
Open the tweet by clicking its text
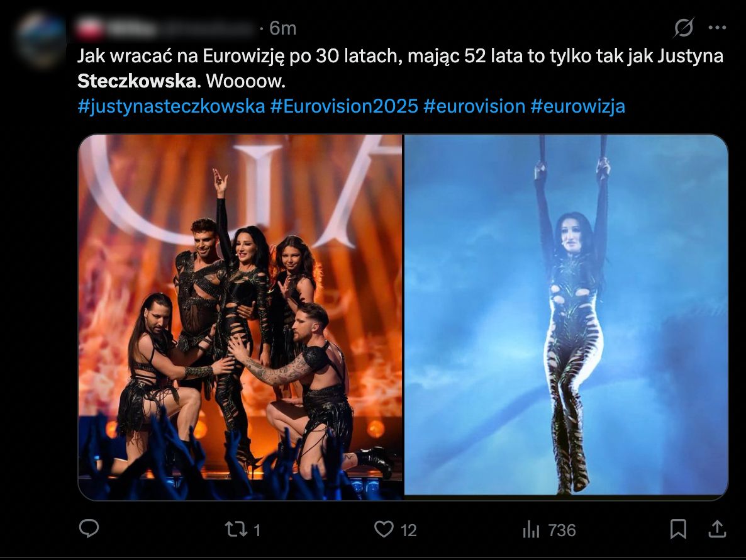[400, 69]
